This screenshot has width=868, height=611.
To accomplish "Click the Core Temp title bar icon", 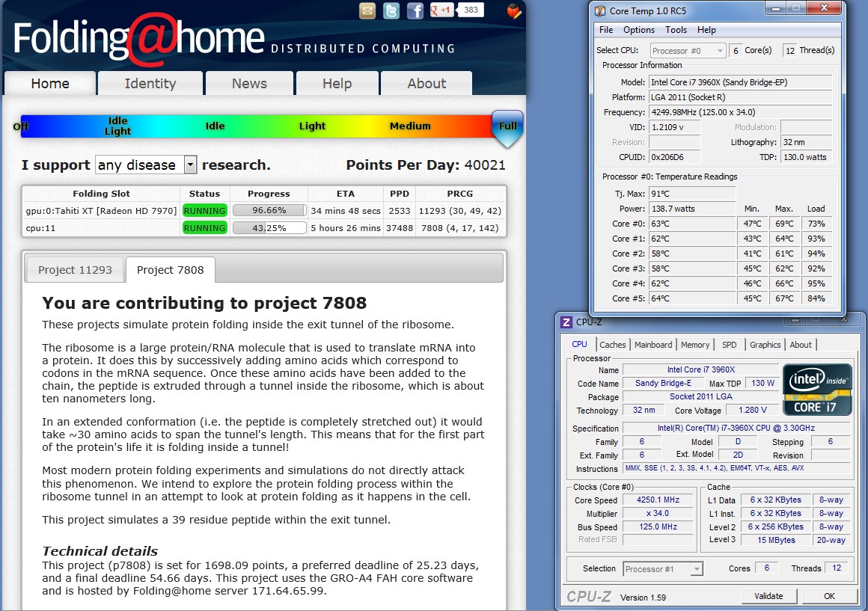I will (x=600, y=10).
